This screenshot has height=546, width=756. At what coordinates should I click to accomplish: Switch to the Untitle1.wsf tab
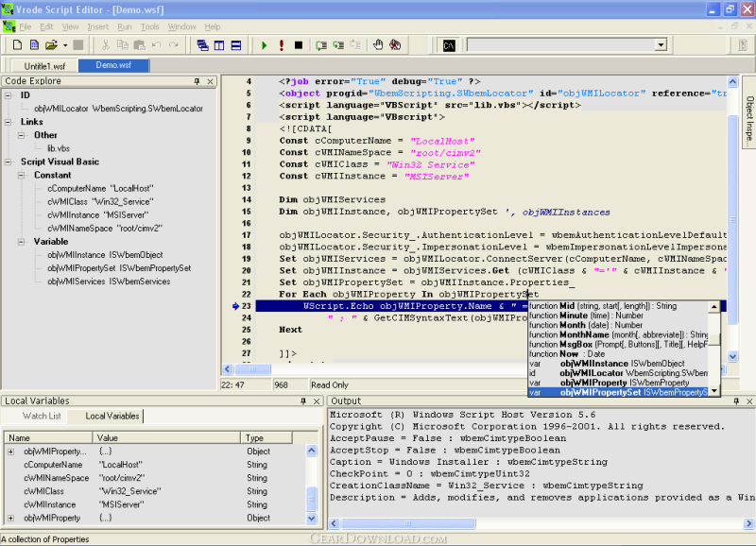[x=44, y=66]
